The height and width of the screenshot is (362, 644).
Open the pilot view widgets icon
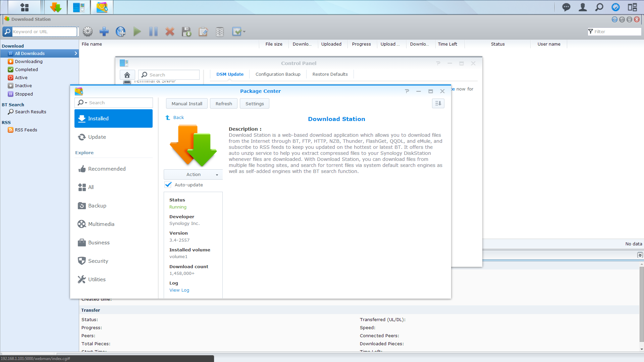coord(633,7)
